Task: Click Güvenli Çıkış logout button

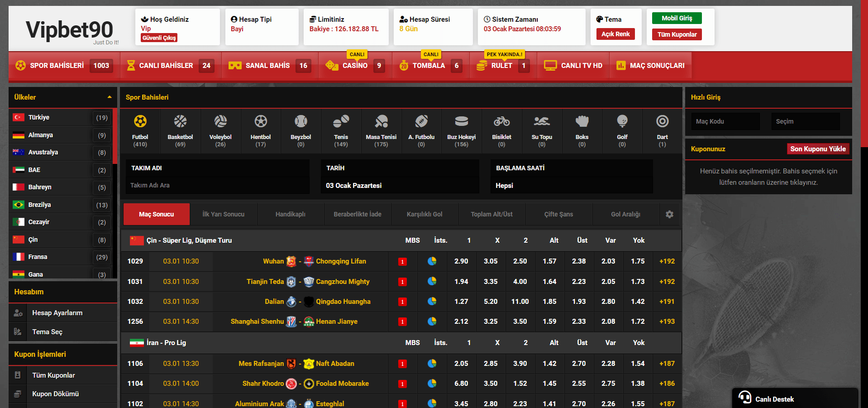Action: pos(159,38)
